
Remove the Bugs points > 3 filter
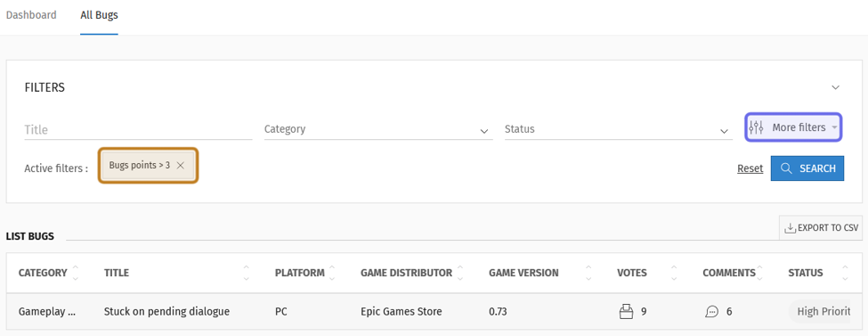coord(181,165)
